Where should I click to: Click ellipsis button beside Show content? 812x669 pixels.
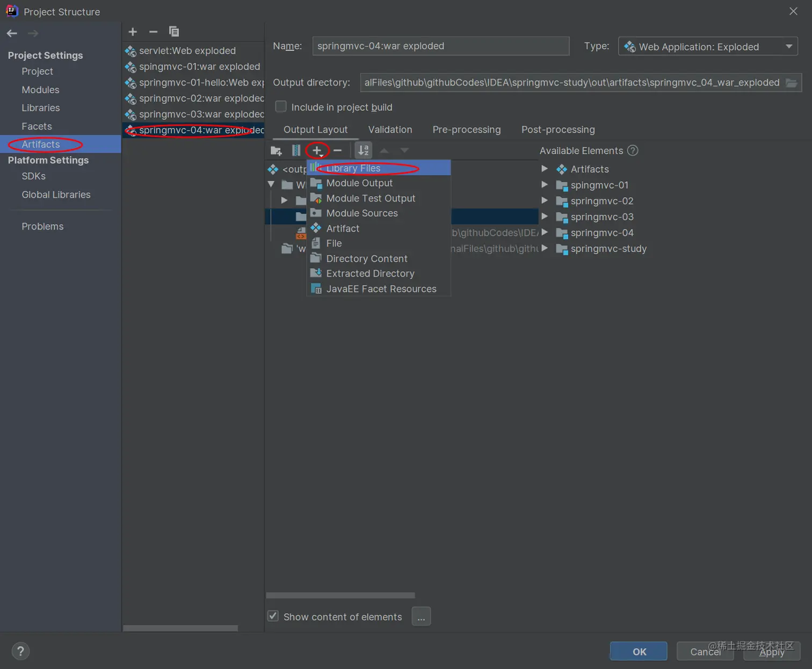tap(421, 616)
